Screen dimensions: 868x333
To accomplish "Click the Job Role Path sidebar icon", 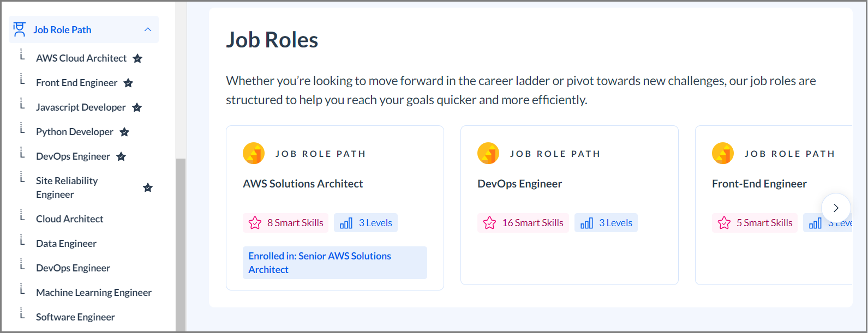I will [19, 29].
